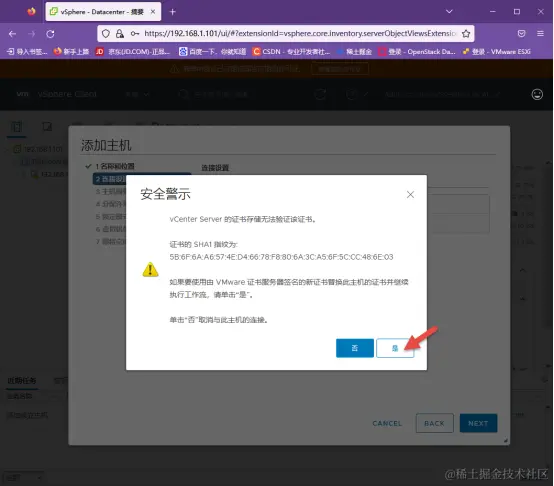
Task: Reload the page with the refresh icon
Action: [x=51, y=34]
